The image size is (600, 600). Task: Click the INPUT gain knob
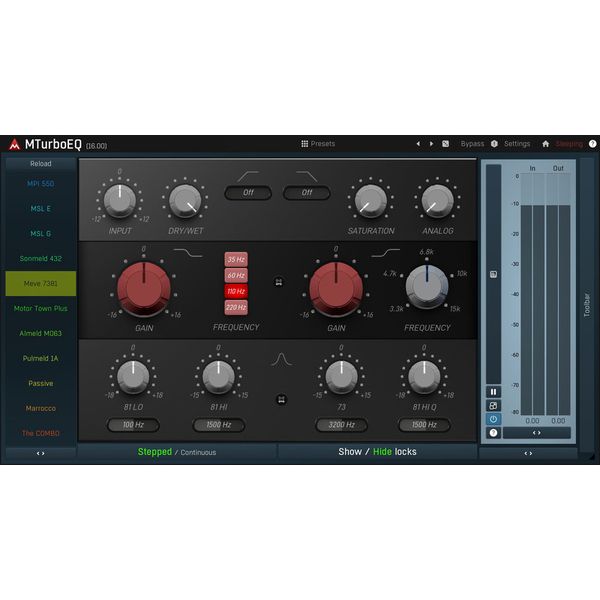pyautogui.click(x=120, y=201)
